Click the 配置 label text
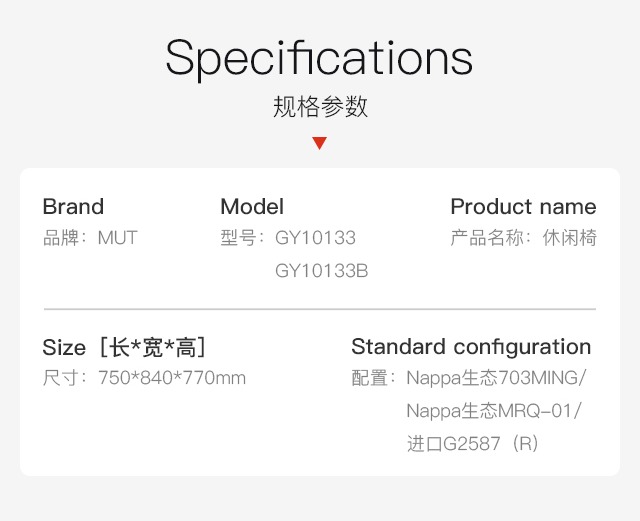Image resolution: width=640 pixels, height=521 pixels. click(369, 378)
